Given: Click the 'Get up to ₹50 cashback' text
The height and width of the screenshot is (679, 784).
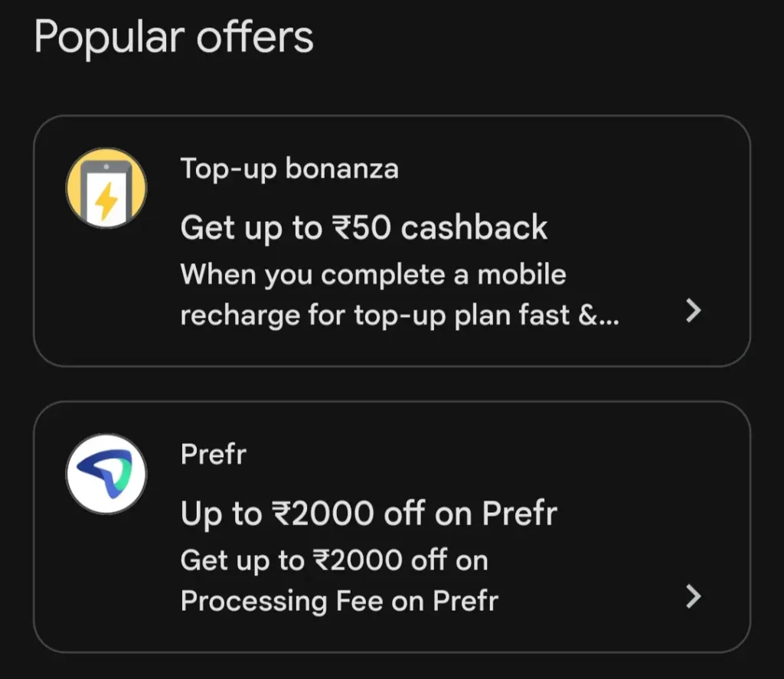Looking at the screenshot, I should (364, 227).
